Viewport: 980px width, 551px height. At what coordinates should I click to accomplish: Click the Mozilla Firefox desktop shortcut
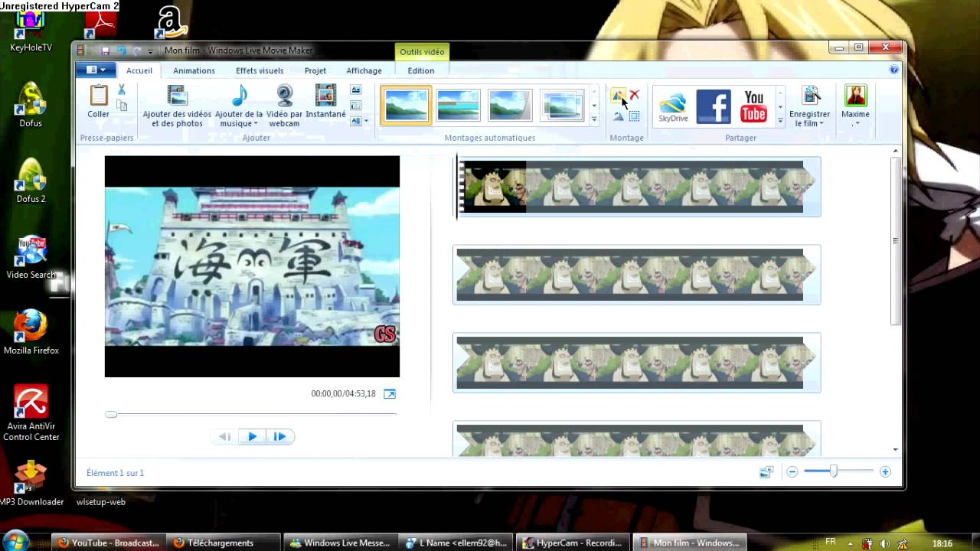pos(31,333)
